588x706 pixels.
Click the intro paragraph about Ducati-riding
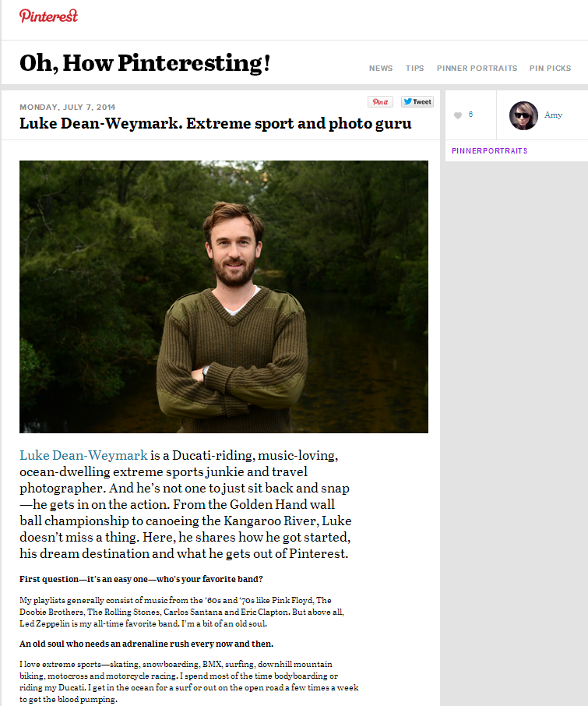pos(185,504)
